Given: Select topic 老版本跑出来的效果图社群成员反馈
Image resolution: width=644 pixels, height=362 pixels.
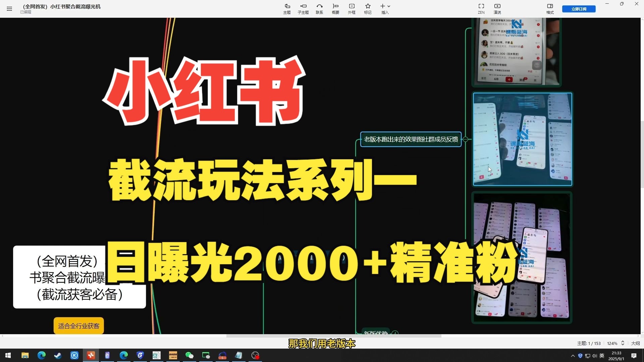Looking at the screenshot, I should (x=411, y=139).
